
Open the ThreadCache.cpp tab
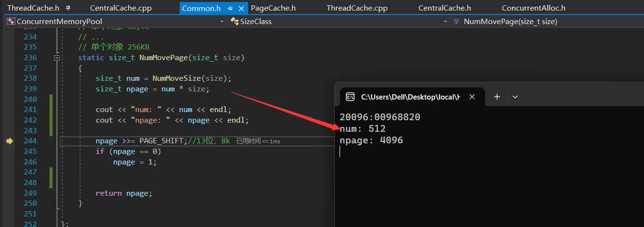(357, 8)
